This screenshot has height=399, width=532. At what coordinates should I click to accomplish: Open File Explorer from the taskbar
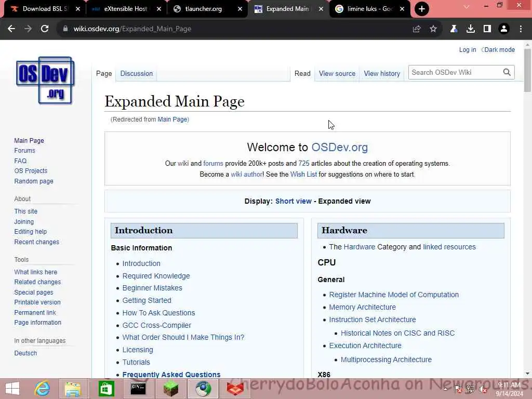click(x=73, y=389)
